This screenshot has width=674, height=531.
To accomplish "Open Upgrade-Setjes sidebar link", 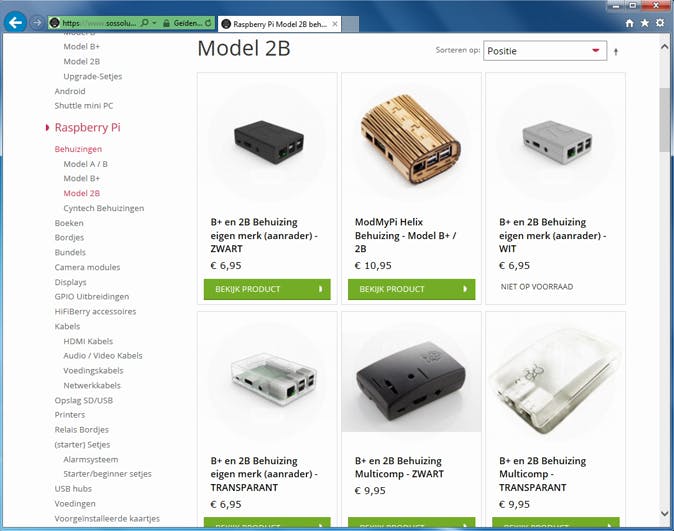I will click(x=93, y=77).
